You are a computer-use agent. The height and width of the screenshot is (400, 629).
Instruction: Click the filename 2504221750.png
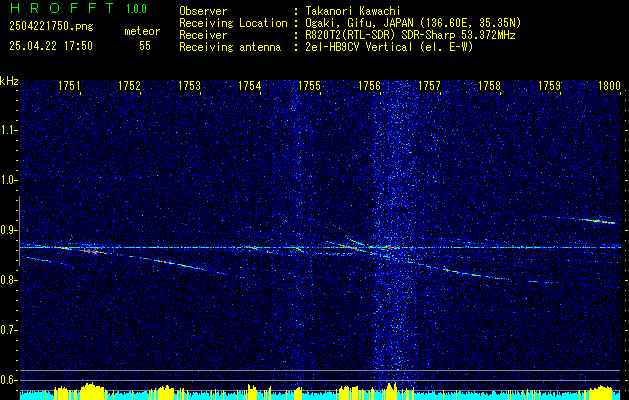(x=51, y=27)
